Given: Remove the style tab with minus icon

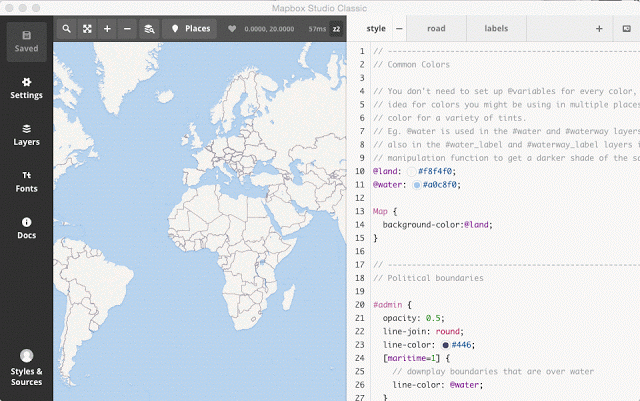Looking at the screenshot, I should pyautogui.click(x=399, y=29).
